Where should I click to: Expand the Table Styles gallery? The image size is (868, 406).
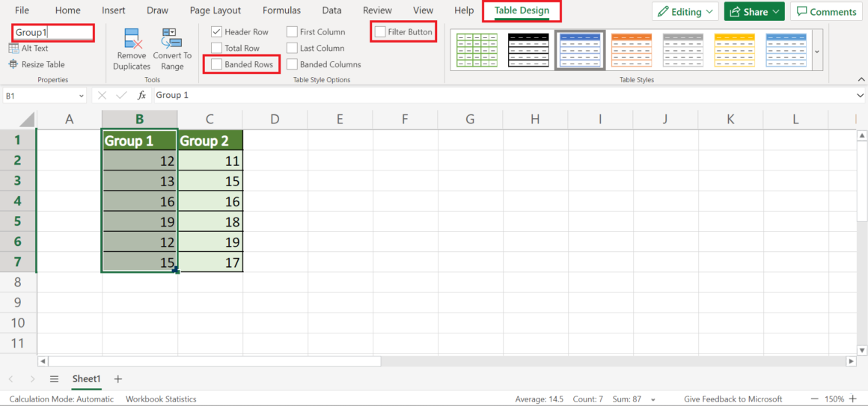point(816,51)
